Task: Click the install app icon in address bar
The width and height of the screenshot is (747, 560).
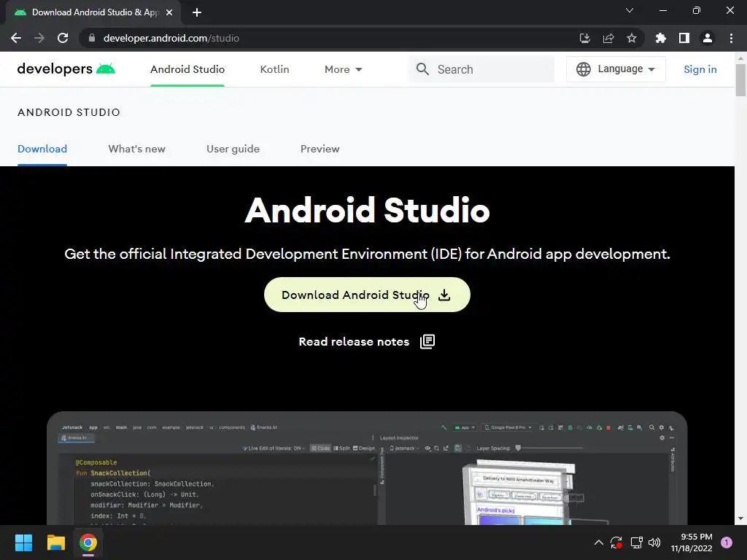Action: coord(584,38)
